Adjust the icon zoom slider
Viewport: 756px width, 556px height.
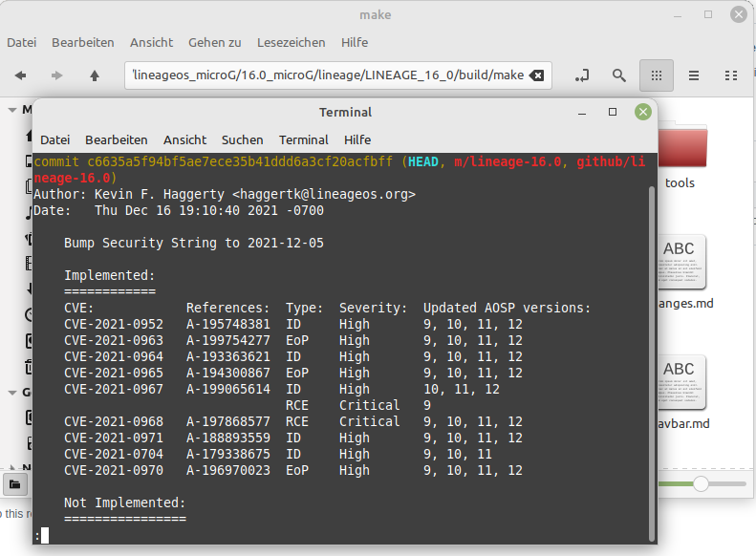coord(701,483)
